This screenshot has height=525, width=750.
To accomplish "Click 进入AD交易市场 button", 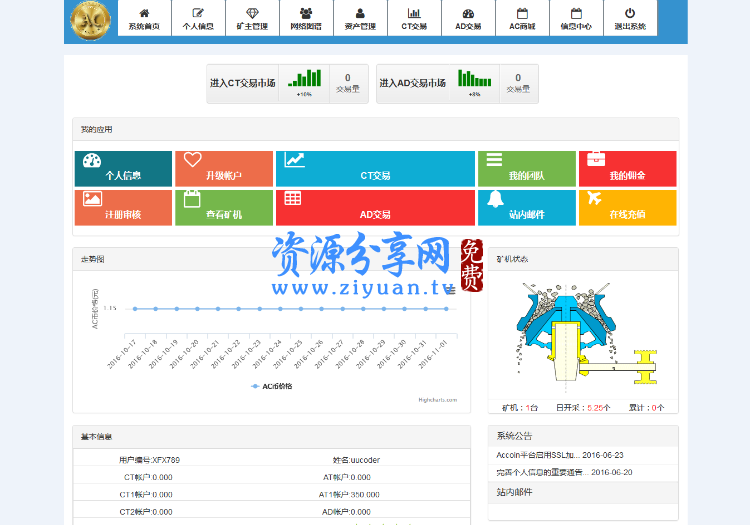I will [413, 83].
